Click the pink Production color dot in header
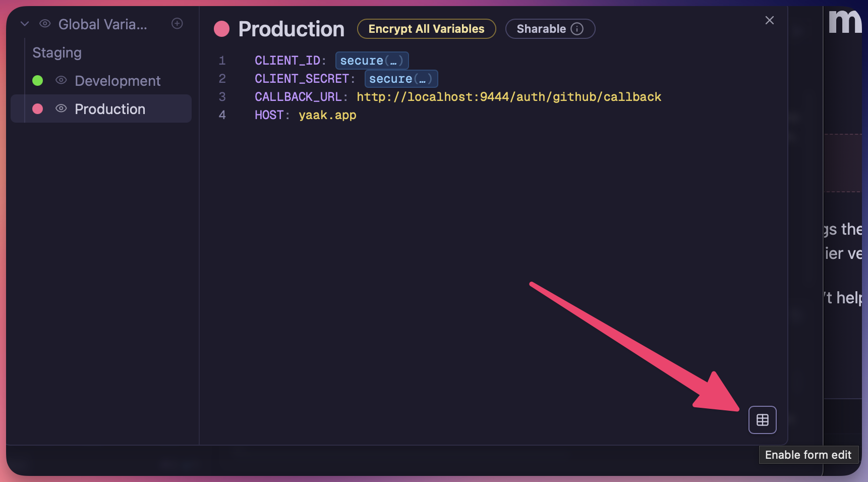The height and width of the screenshot is (482, 868). (221, 29)
